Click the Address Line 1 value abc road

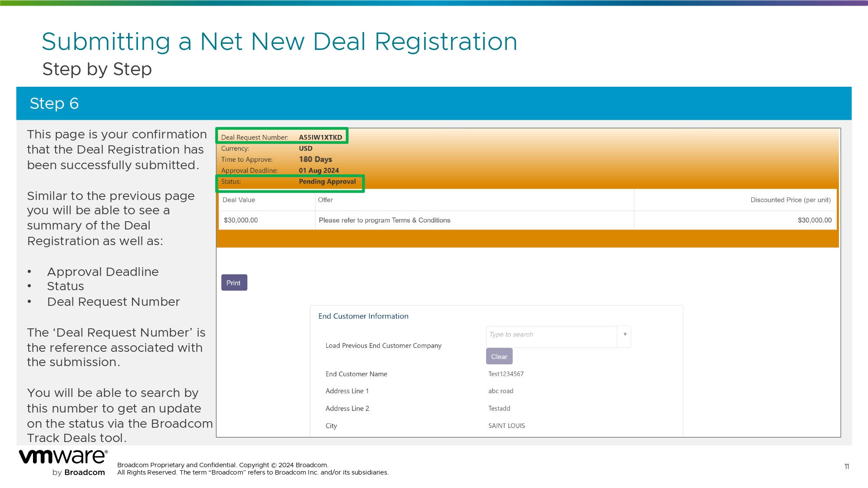(500, 391)
